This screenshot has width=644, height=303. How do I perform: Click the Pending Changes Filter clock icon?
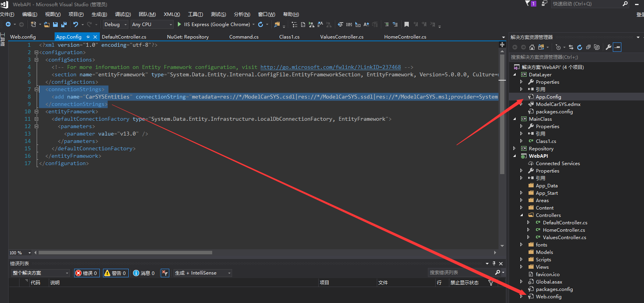[558, 47]
